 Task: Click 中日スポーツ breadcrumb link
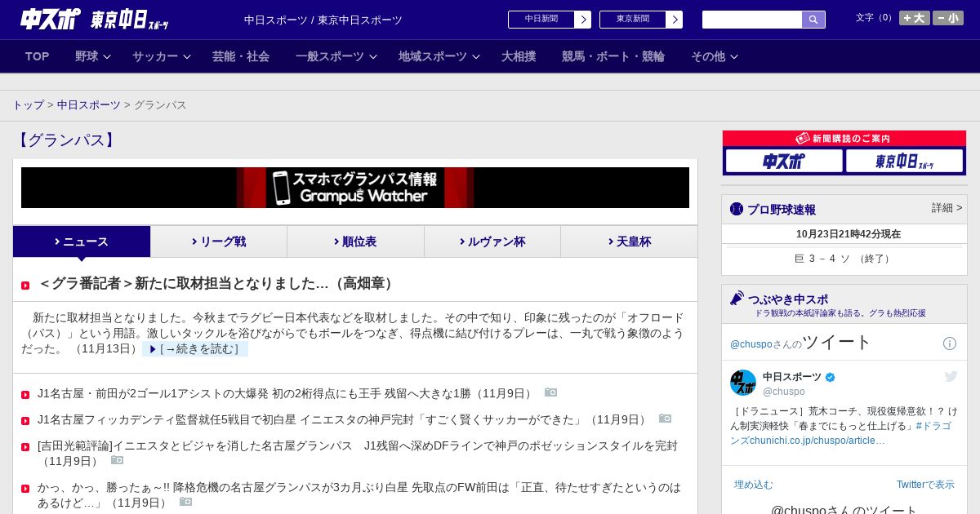89,105
